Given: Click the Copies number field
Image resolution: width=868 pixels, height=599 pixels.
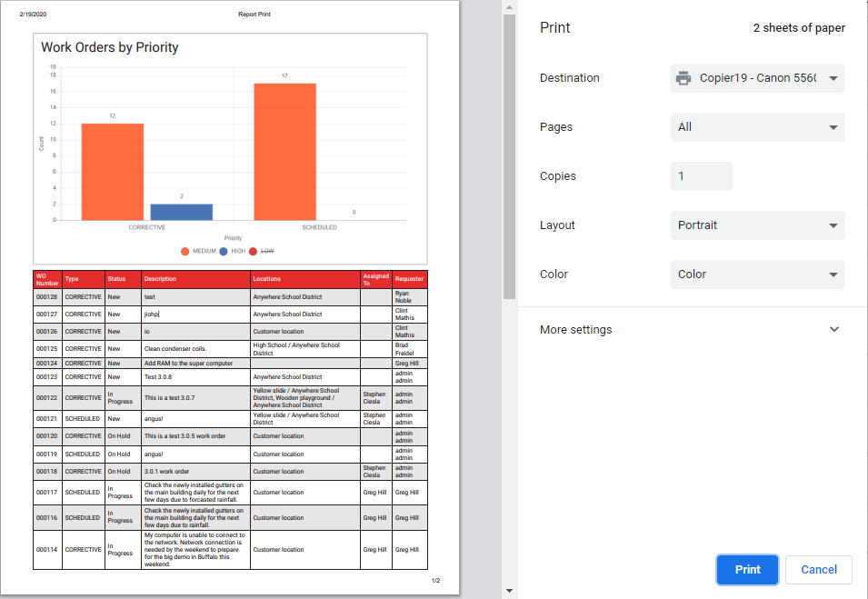Looking at the screenshot, I should coord(702,176).
